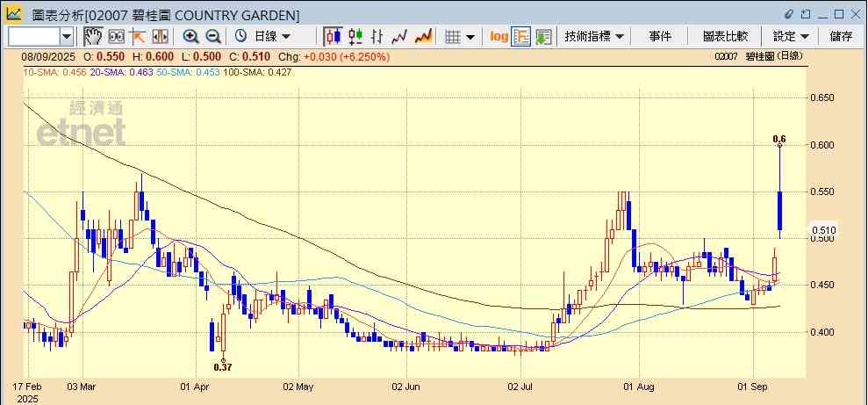The image size is (868, 405).
Task: Click the 0.450 price axis label
Action: coord(822,286)
